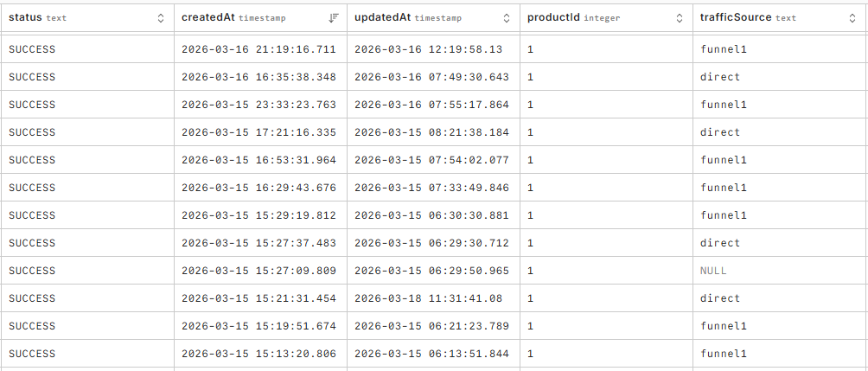Toggle sorting on the updatedAt column
868x371 pixels.
[x=507, y=18]
